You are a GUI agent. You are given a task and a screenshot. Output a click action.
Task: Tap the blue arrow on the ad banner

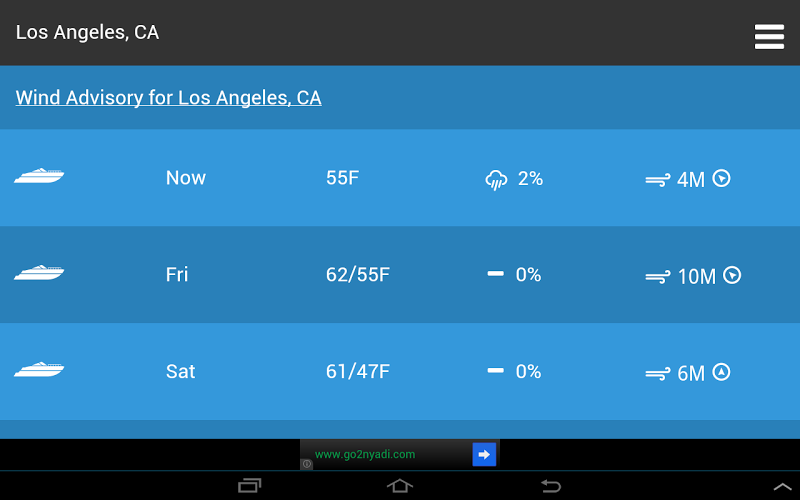[484, 455]
